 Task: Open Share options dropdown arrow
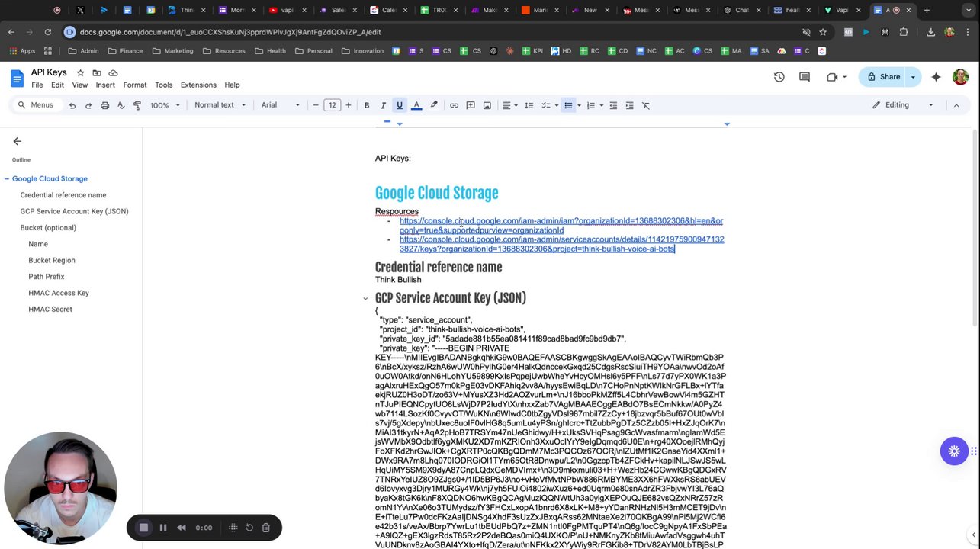(x=913, y=77)
